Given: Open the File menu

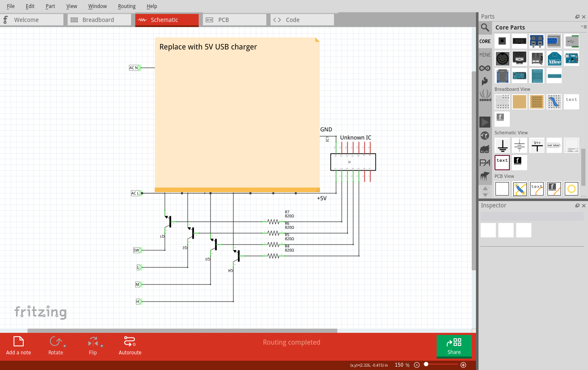Looking at the screenshot, I should click(x=11, y=6).
